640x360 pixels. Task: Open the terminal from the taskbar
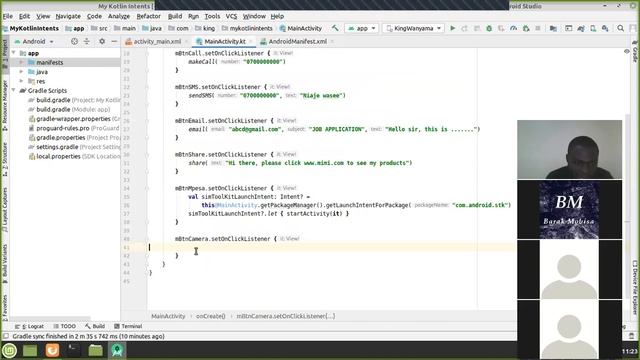click(x=74, y=350)
